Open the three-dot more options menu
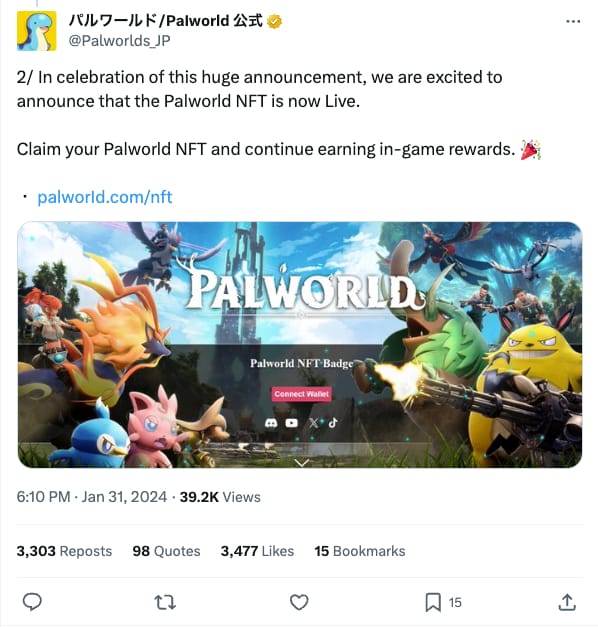Screen dimensions: 598x627 click(x=573, y=22)
